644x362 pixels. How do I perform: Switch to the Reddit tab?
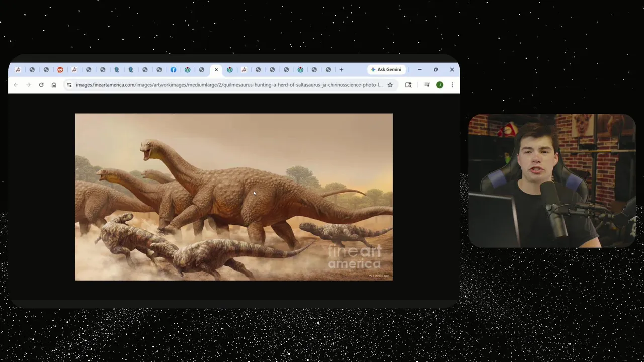coord(60,70)
